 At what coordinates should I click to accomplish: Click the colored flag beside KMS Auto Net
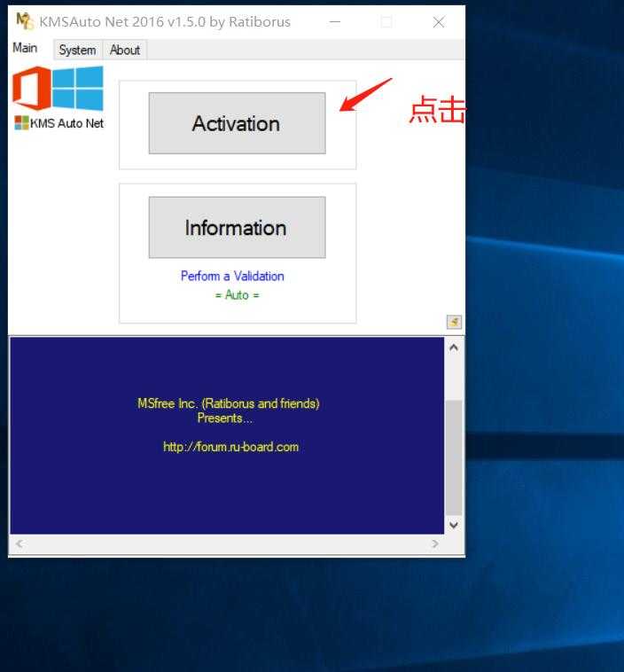click(21, 123)
